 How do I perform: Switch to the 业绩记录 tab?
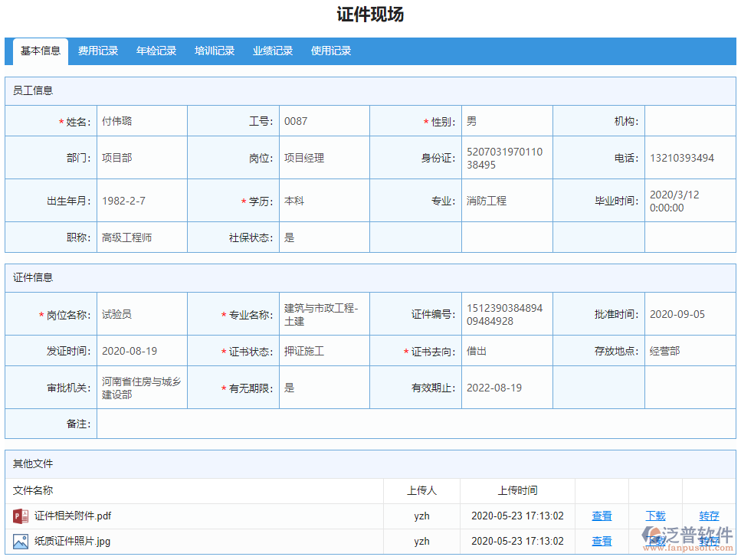(273, 51)
